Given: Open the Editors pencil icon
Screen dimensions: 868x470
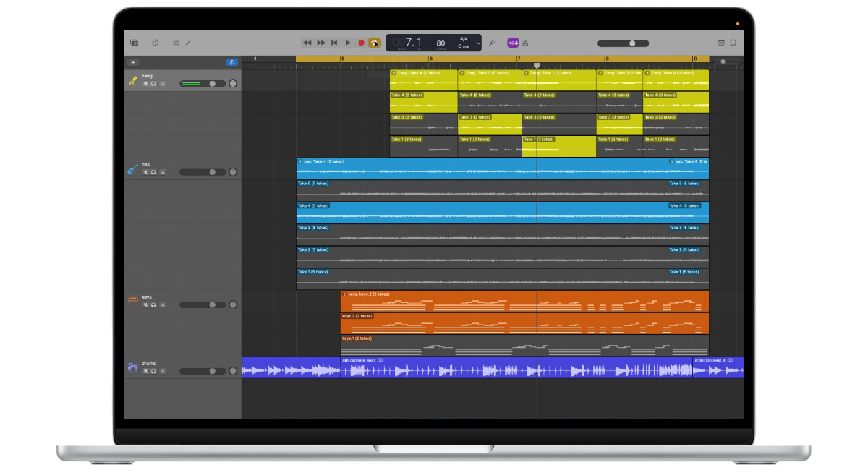Looking at the screenshot, I should click(x=188, y=43).
